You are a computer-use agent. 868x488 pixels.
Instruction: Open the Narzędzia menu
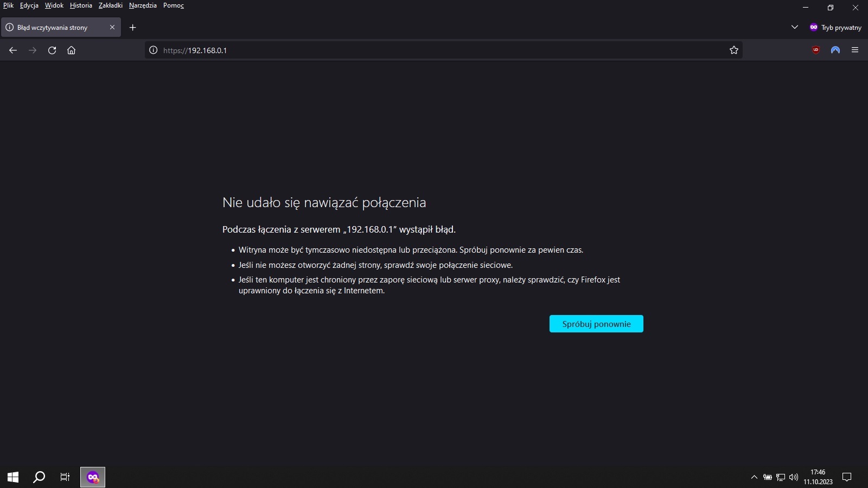[143, 5]
